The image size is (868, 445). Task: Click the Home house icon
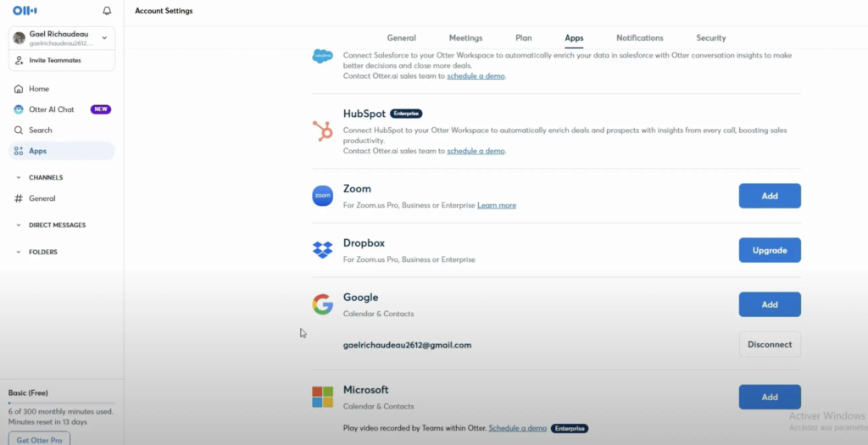pyautogui.click(x=19, y=88)
